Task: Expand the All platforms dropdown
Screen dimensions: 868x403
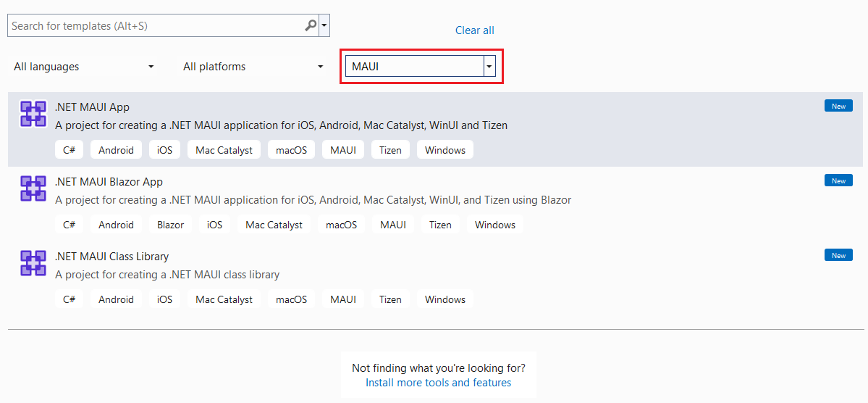Action: [253, 67]
